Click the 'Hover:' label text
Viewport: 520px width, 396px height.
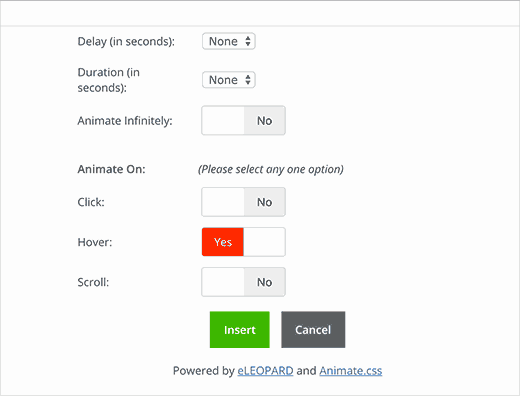coord(95,242)
